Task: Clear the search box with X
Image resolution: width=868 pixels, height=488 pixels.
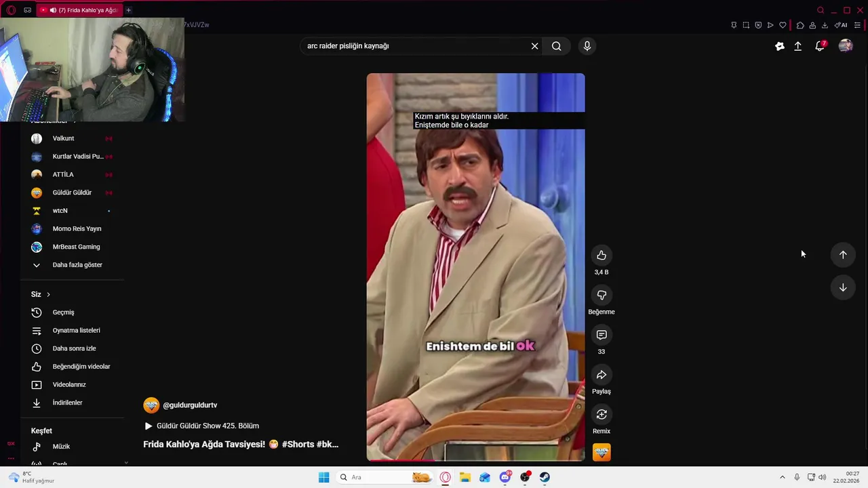Action: (534, 46)
